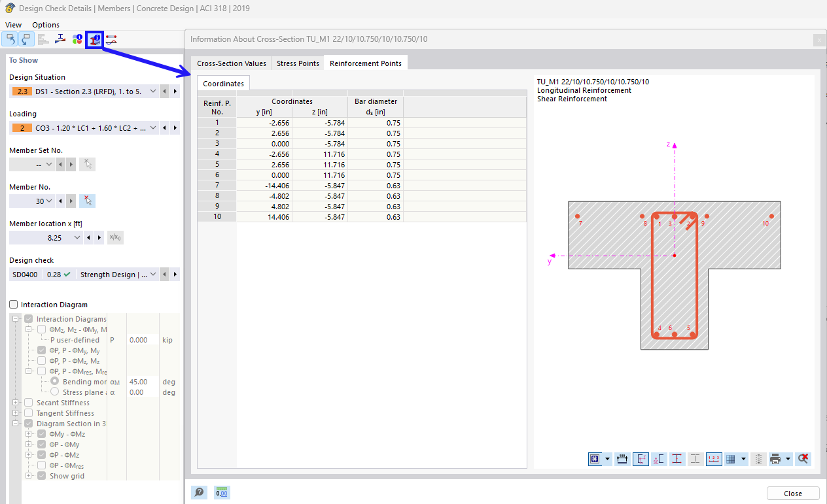Click the Close button
Screen dimensions: 827x504
792,493
